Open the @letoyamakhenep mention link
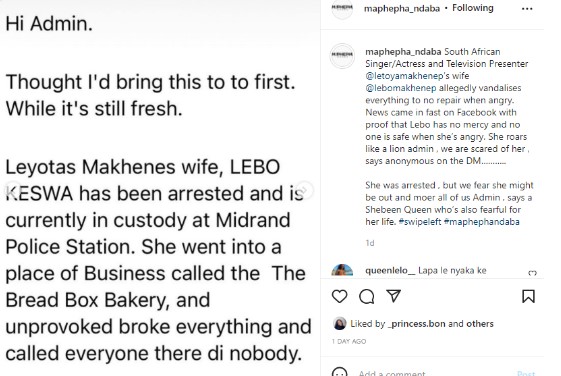Image resolution: width=561 pixels, height=376 pixels. pos(402,76)
